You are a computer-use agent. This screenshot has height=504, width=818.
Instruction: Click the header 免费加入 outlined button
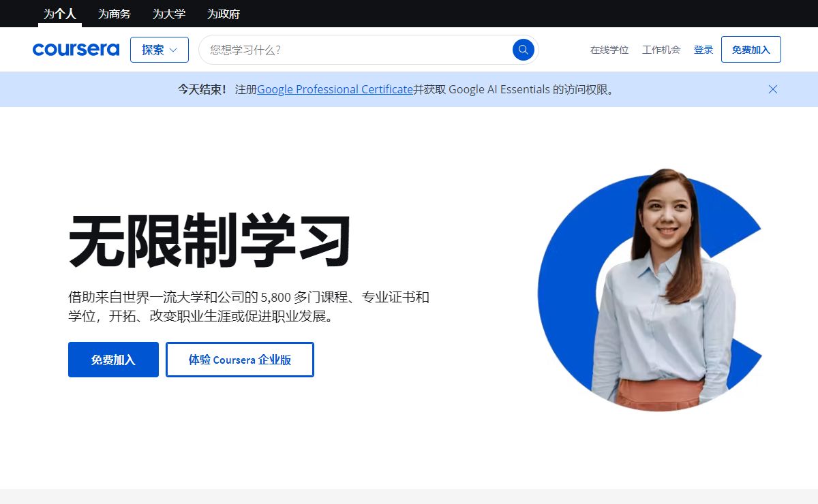[x=751, y=50]
